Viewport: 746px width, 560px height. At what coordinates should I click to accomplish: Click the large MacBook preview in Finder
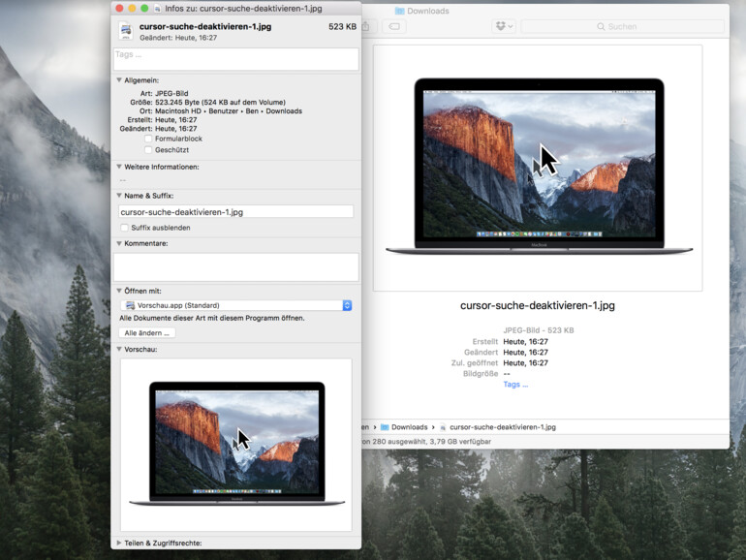click(x=539, y=167)
